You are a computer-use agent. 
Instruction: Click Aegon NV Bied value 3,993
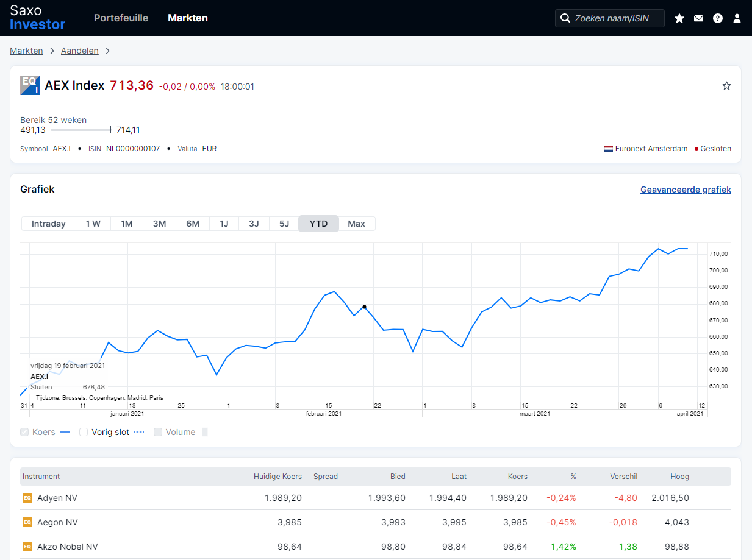[393, 522]
